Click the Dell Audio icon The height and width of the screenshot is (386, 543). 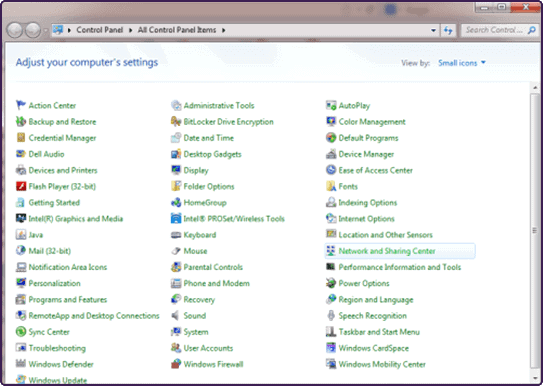21,154
